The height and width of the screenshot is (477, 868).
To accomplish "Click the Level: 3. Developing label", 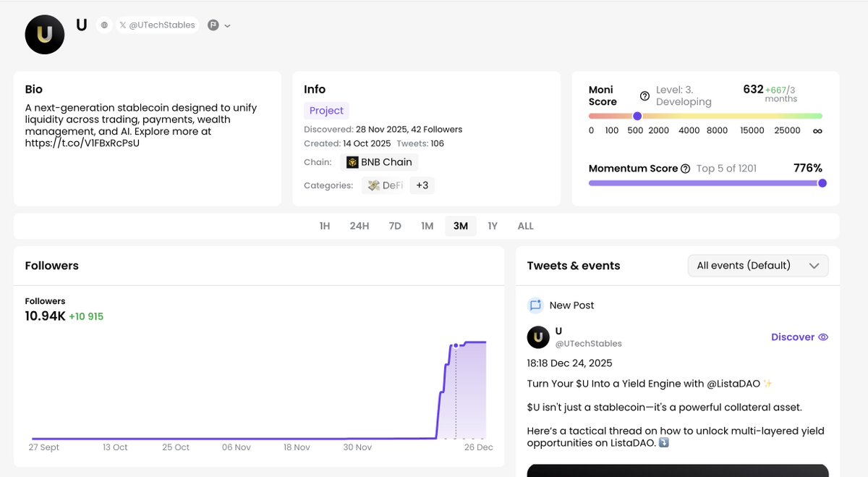I will coord(684,96).
